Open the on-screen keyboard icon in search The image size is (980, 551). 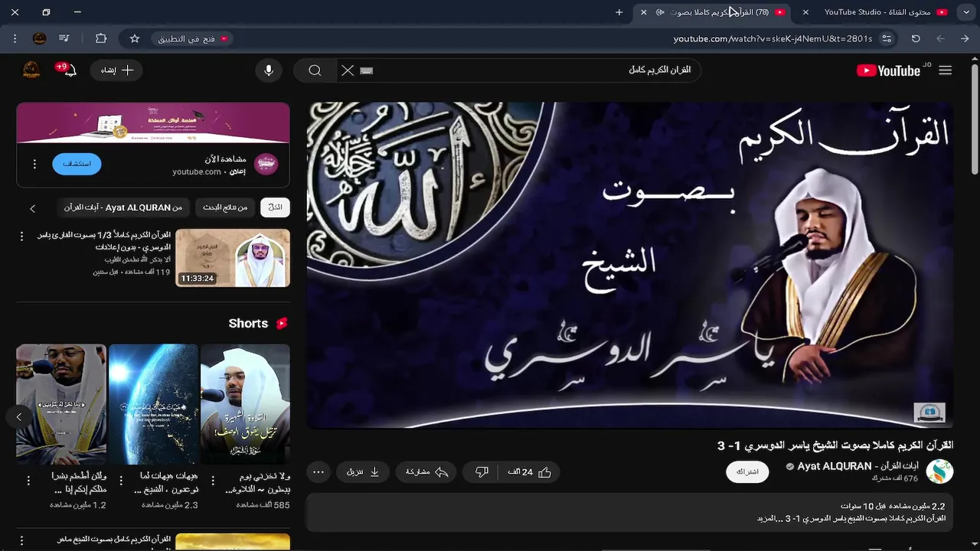point(367,70)
